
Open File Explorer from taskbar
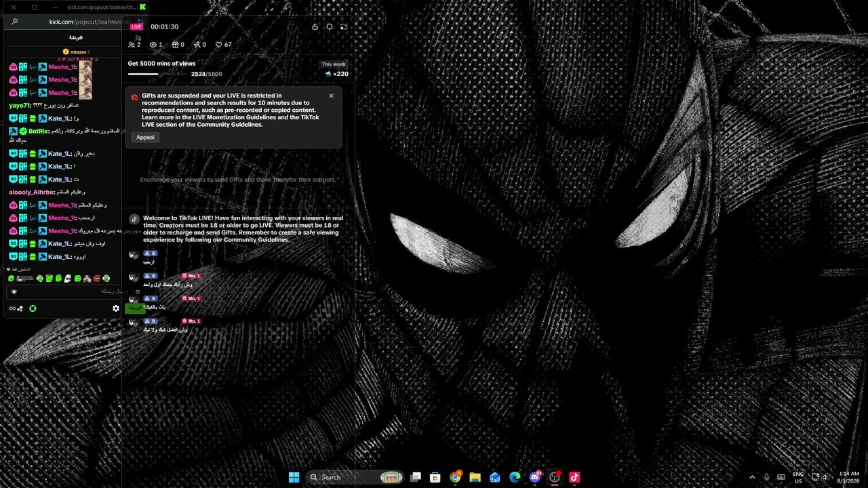coord(475,477)
